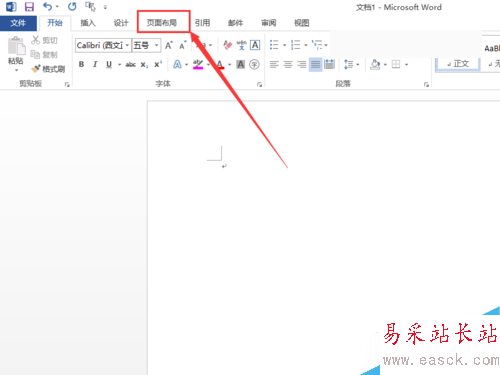Switch to the 页面布局 (Page Layout) tab
Screen dimensions: 500x375
pos(162,23)
